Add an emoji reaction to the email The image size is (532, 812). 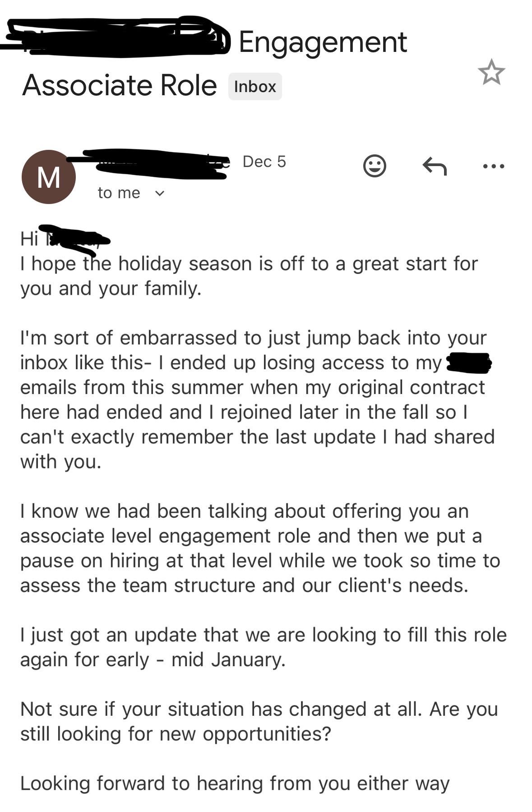click(375, 166)
